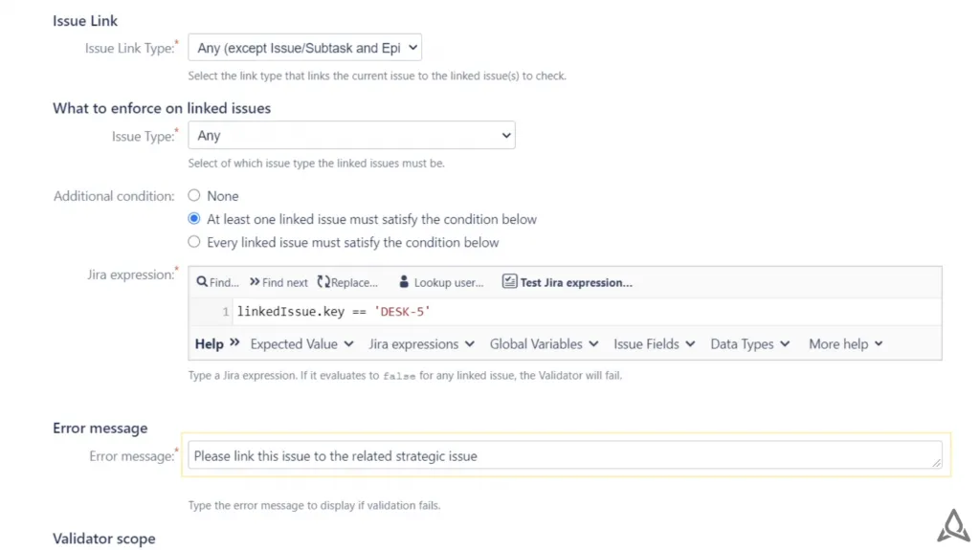Click the Test Jira expression checklist icon
This screenshot has height=550, width=980.
[x=509, y=282]
